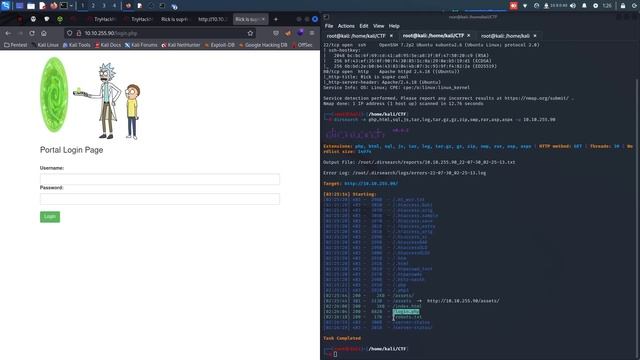Click the lock screen icon in the panel
Image resolution: width=640 pixels, height=360 pixels.
623,6
